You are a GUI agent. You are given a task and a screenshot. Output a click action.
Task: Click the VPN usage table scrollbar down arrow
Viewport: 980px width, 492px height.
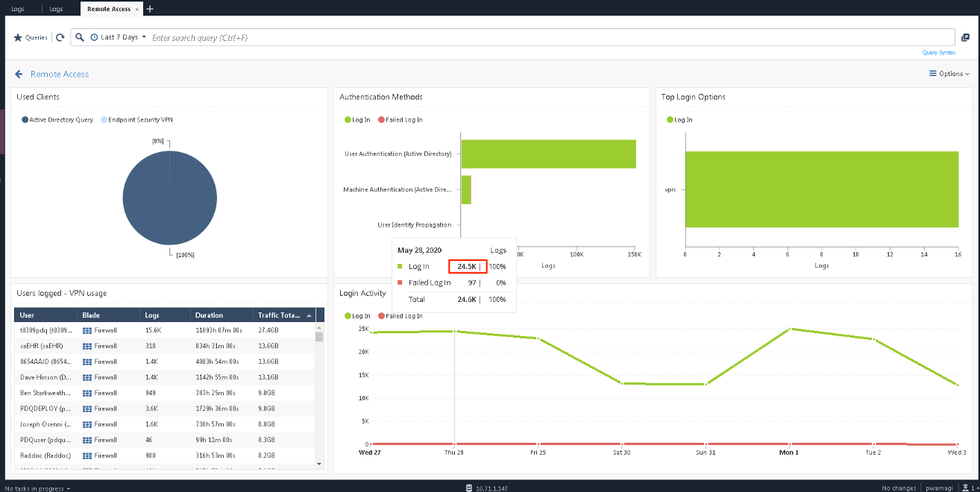click(319, 464)
